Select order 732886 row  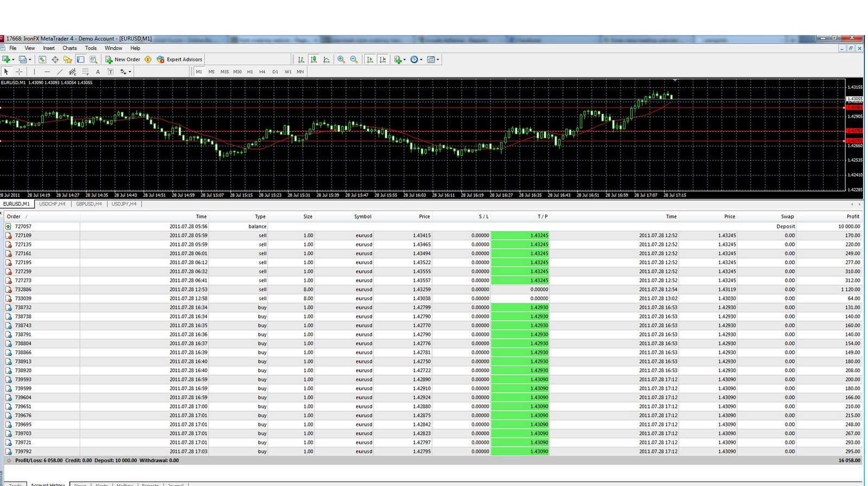tap(432, 290)
